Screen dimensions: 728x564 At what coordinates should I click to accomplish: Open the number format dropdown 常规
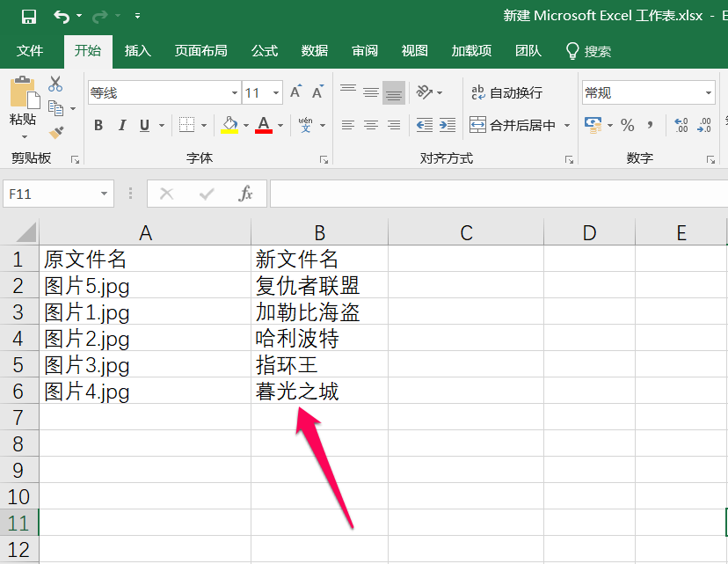(x=709, y=92)
